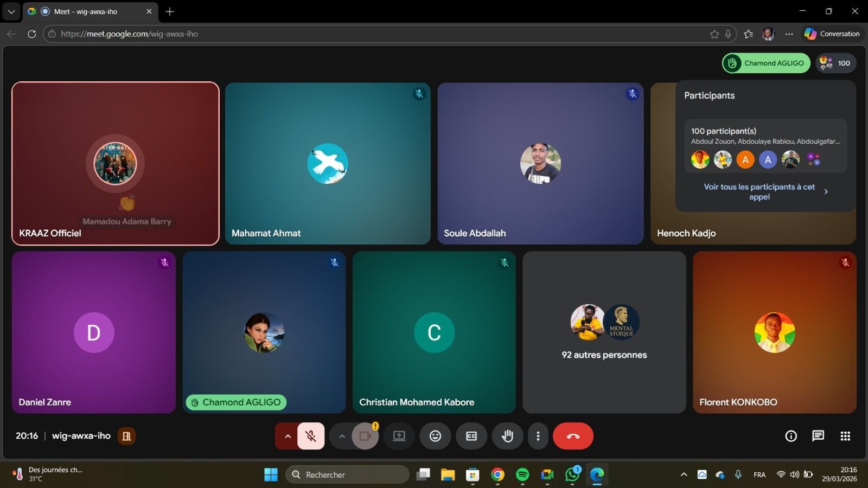Switch the FRA keyboard language
Image resolution: width=868 pixels, height=488 pixels.
[x=759, y=474]
